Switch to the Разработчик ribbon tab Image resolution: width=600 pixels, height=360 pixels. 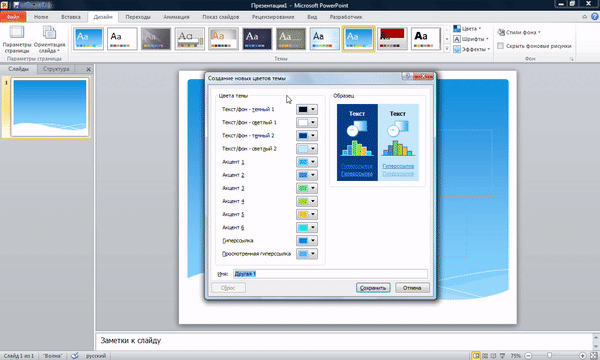346,17
